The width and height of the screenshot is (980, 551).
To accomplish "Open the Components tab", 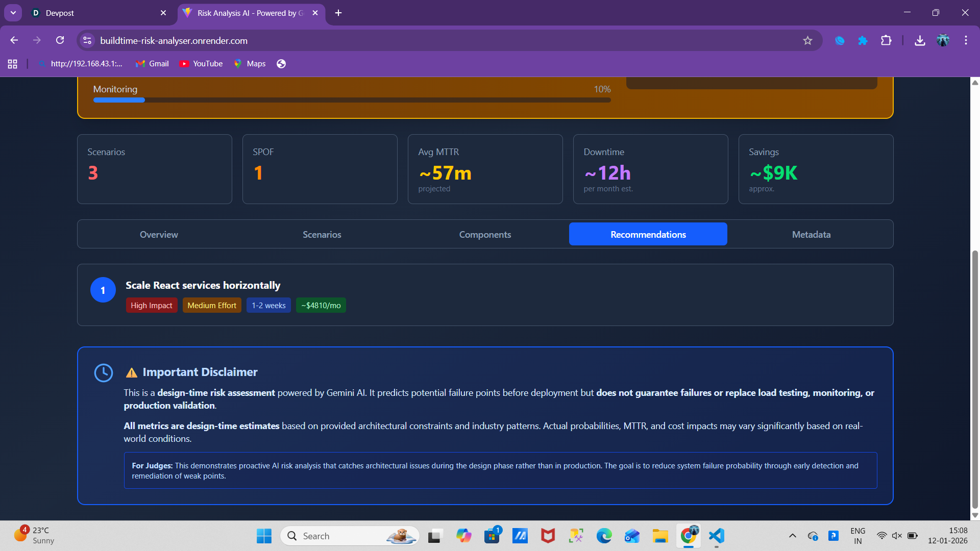I will (x=485, y=234).
